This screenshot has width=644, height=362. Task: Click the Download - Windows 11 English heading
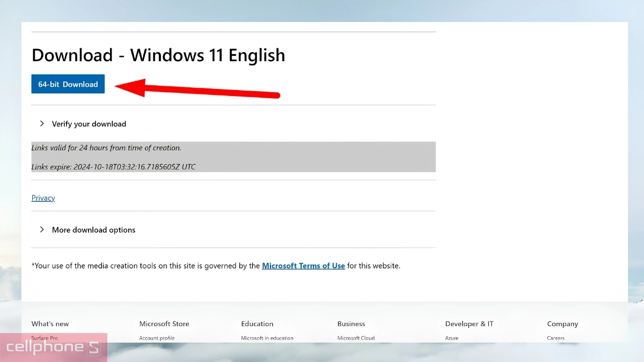(158, 55)
